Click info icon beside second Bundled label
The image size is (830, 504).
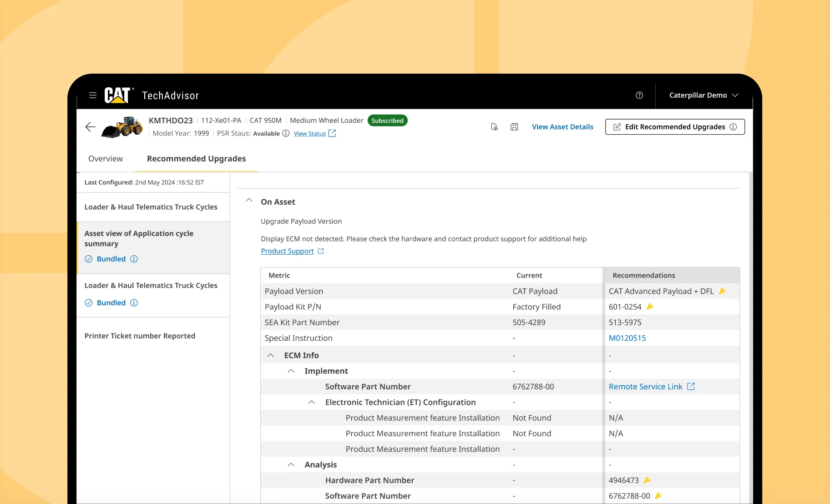coord(134,302)
